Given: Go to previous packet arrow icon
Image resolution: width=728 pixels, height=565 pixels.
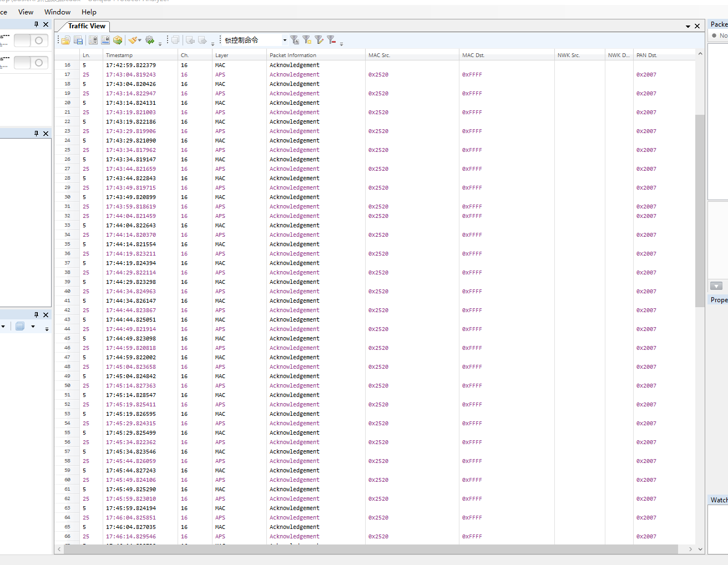Looking at the screenshot, I should click(x=190, y=40).
